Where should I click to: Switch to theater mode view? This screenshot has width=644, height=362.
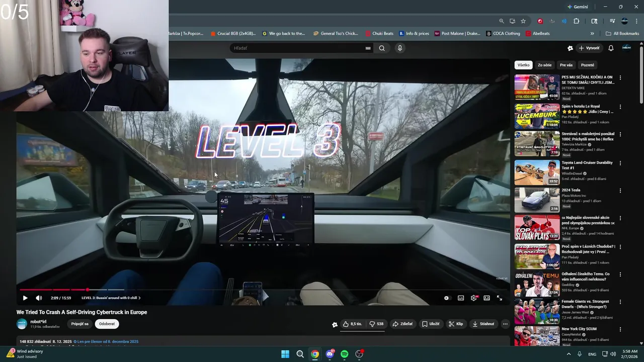pos(487,298)
